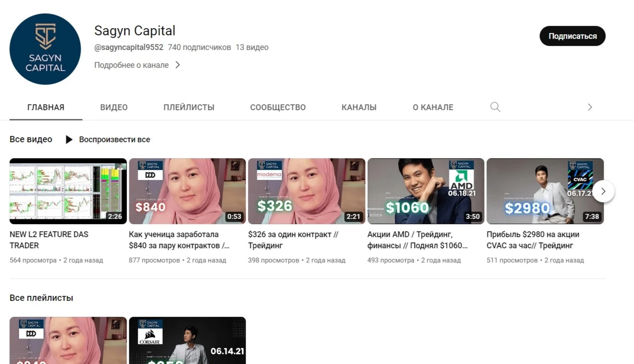Click the 564 просмотра view count

33,260
